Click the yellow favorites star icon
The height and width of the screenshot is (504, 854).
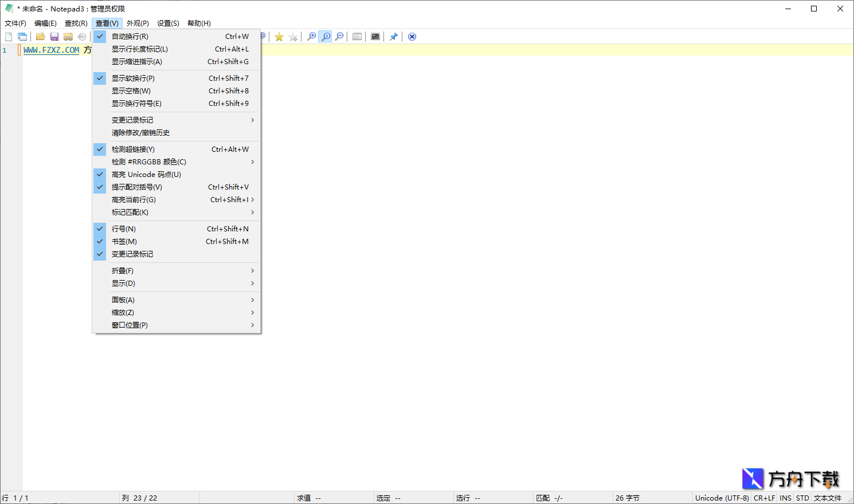click(x=279, y=36)
